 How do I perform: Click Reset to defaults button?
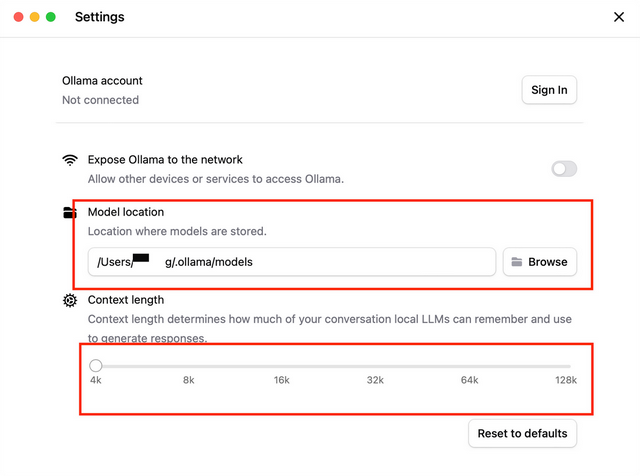(x=522, y=433)
